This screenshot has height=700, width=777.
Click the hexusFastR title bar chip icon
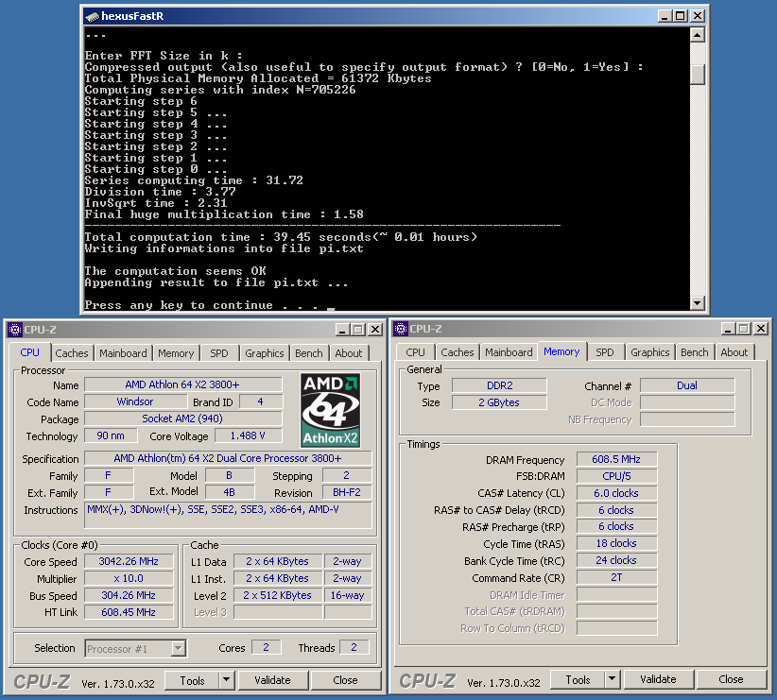click(93, 16)
